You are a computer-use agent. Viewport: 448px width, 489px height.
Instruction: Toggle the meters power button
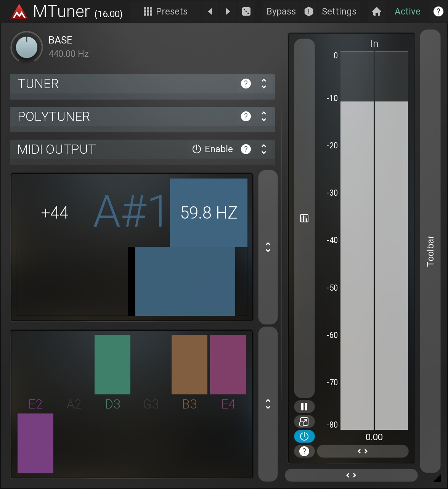(304, 436)
